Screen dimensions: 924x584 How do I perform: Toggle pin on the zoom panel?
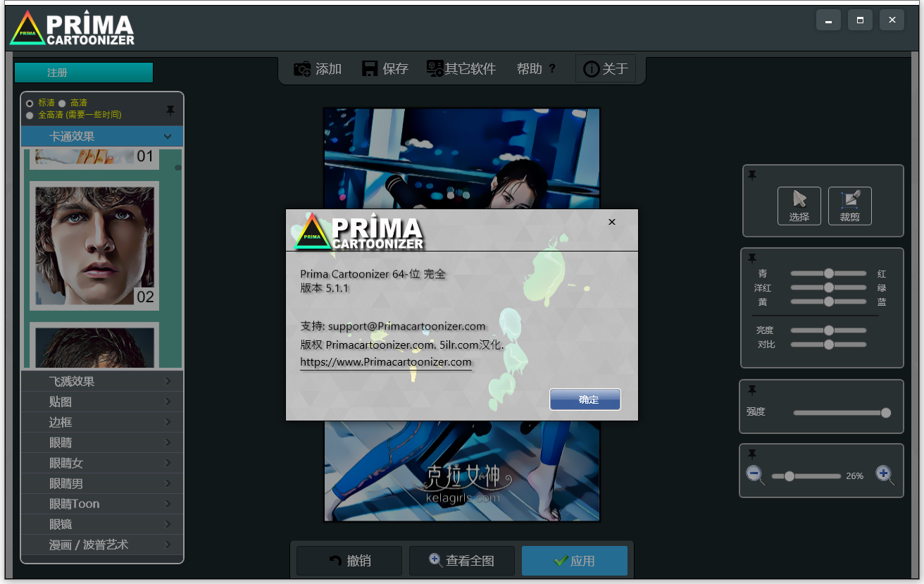pyautogui.click(x=752, y=454)
